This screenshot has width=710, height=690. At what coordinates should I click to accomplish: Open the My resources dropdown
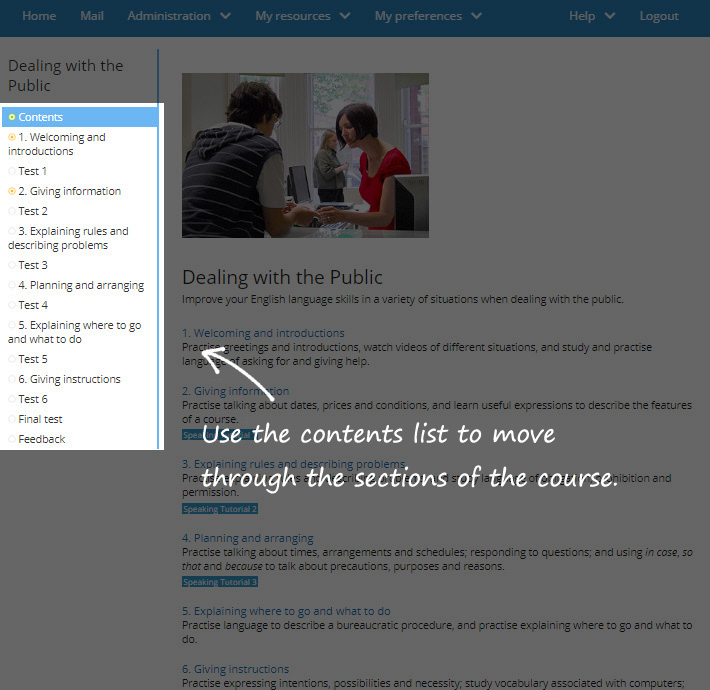tap(302, 16)
